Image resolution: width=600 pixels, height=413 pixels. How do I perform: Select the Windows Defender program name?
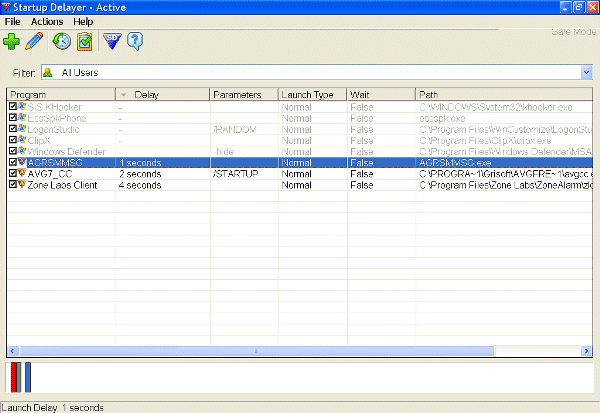67,152
